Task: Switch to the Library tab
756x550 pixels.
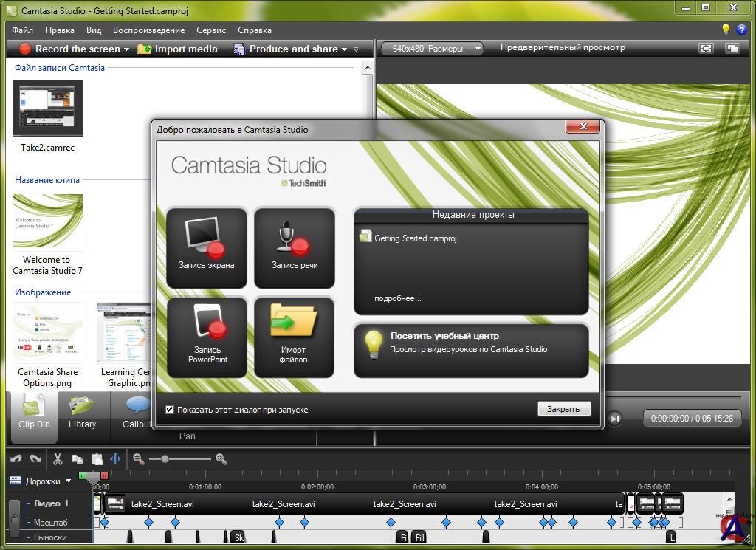Action: coord(82,412)
